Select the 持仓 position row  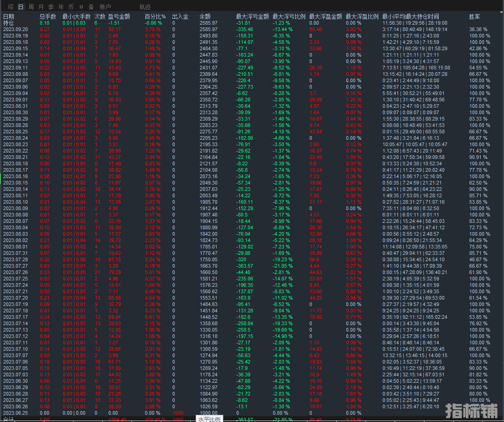pos(9,23)
